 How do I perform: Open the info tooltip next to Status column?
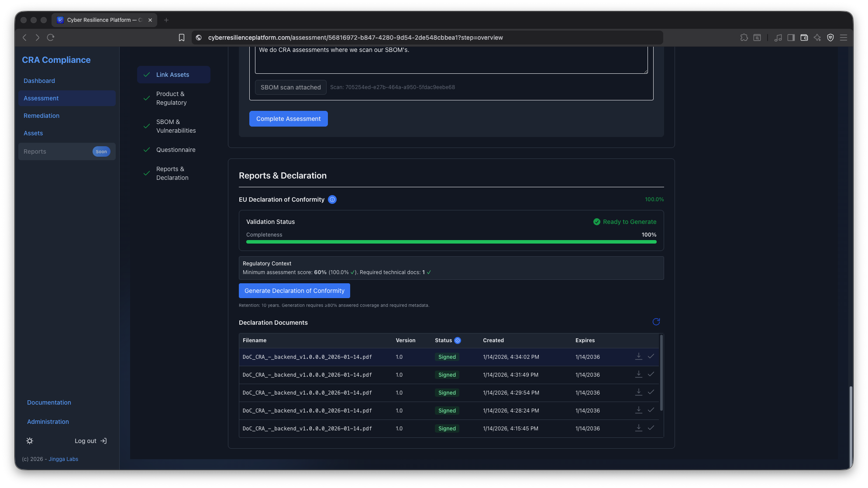pos(457,340)
